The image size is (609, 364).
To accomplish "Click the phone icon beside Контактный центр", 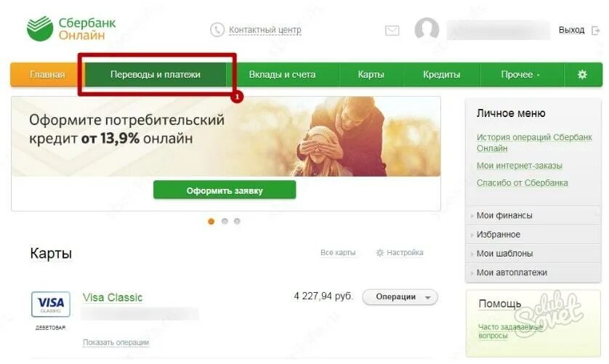I will click(x=217, y=30).
